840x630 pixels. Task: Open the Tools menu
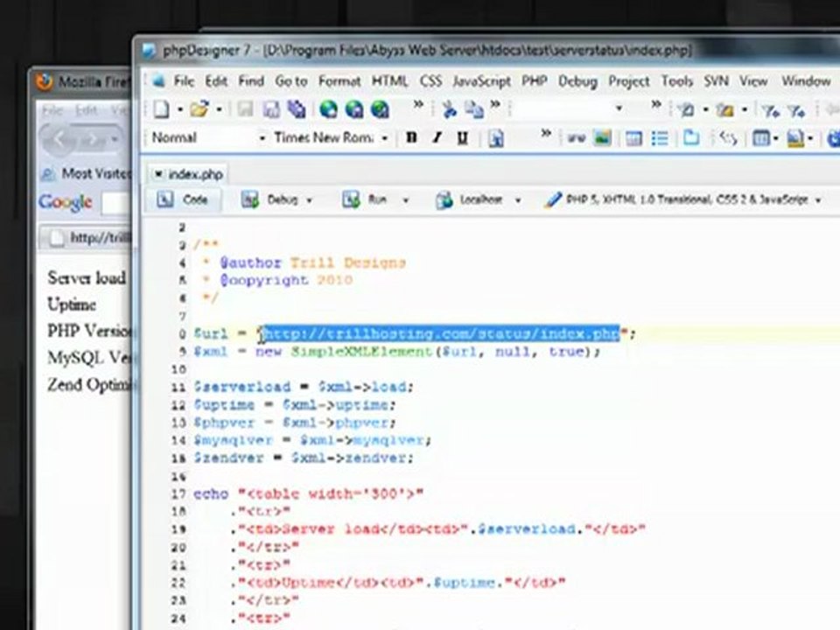click(677, 81)
